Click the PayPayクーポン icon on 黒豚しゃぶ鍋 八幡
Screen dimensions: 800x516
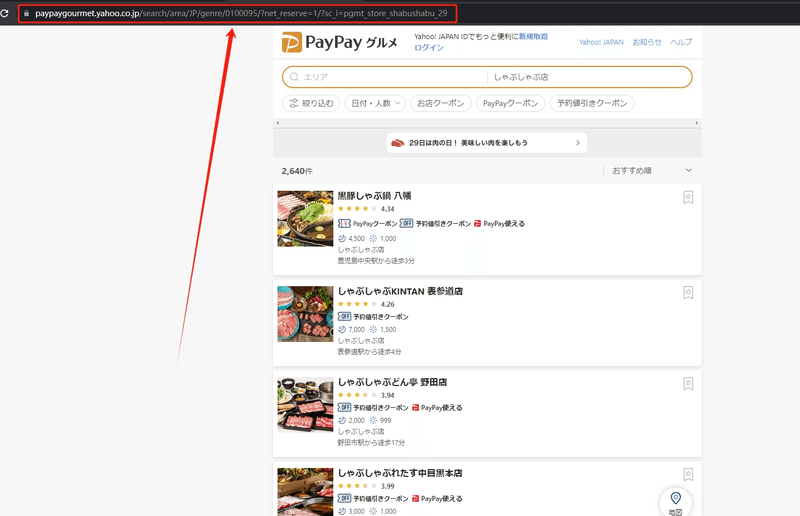point(344,224)
